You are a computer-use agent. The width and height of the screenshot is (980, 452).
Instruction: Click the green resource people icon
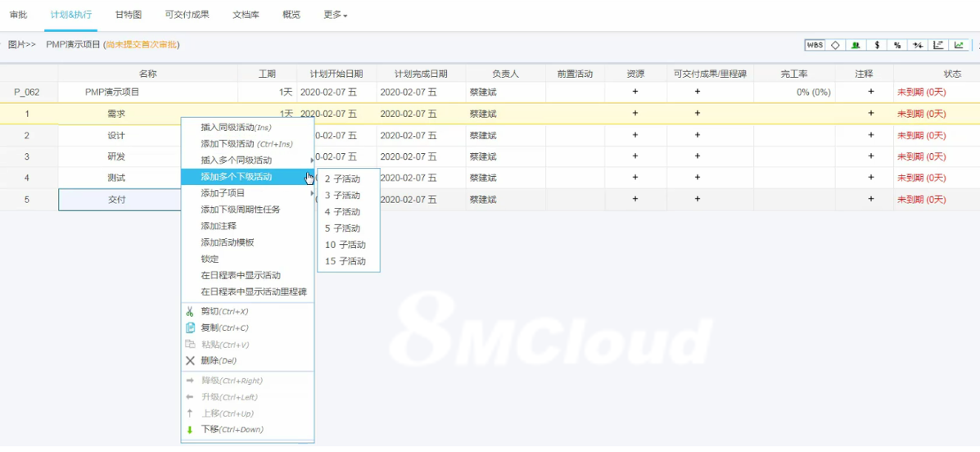point(856,45)
